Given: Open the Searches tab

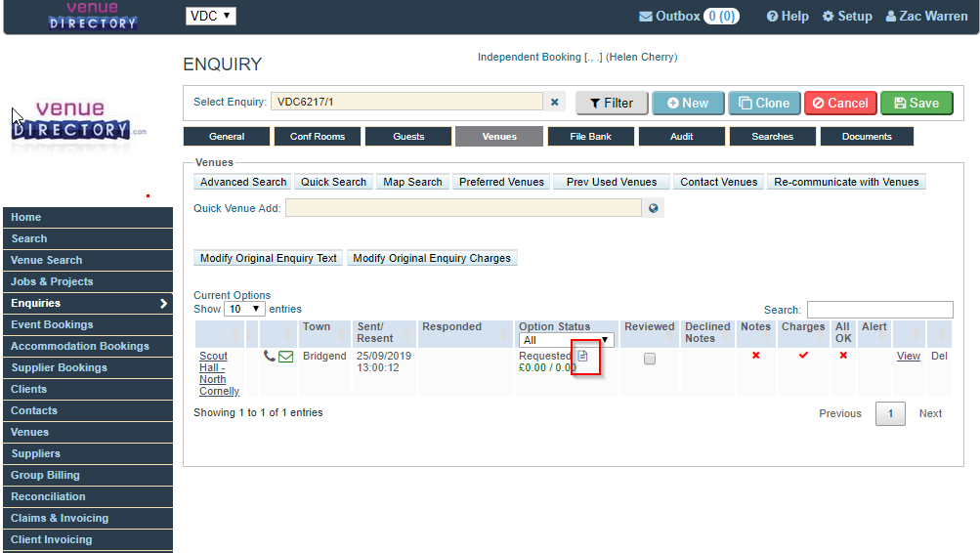Looking at the screenshot, I should (773, 136).
